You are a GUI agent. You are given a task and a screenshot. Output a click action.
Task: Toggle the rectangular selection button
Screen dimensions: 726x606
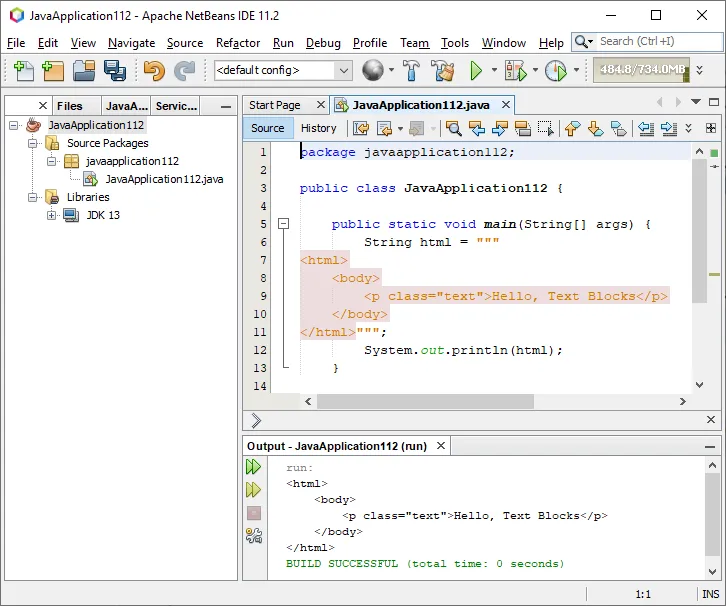(545, 128)
